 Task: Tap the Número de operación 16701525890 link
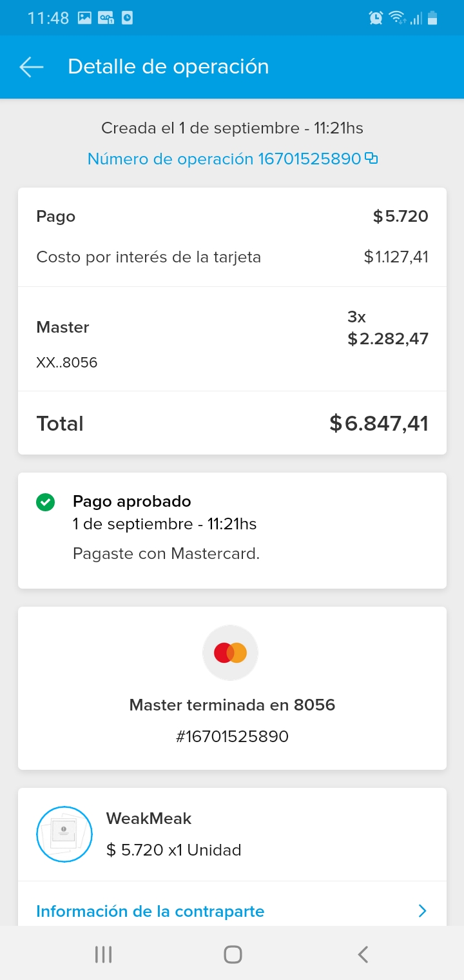pos(224,159)
